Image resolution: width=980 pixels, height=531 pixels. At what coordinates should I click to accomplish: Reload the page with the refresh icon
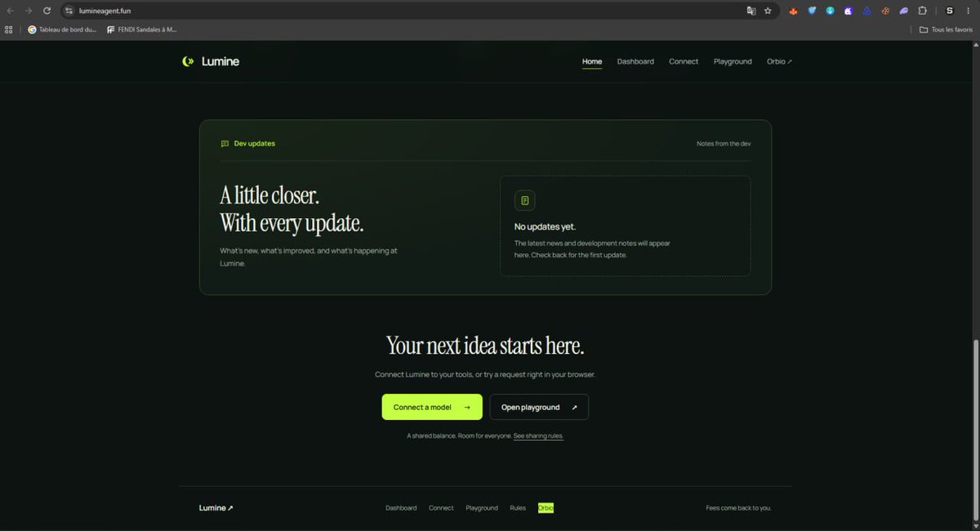(x=47, y=11)
